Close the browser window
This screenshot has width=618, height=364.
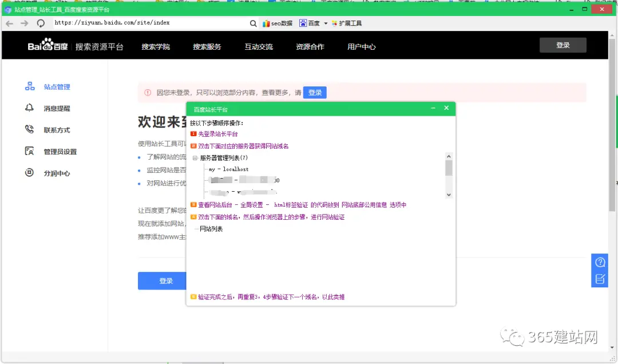tap(602, 9)
